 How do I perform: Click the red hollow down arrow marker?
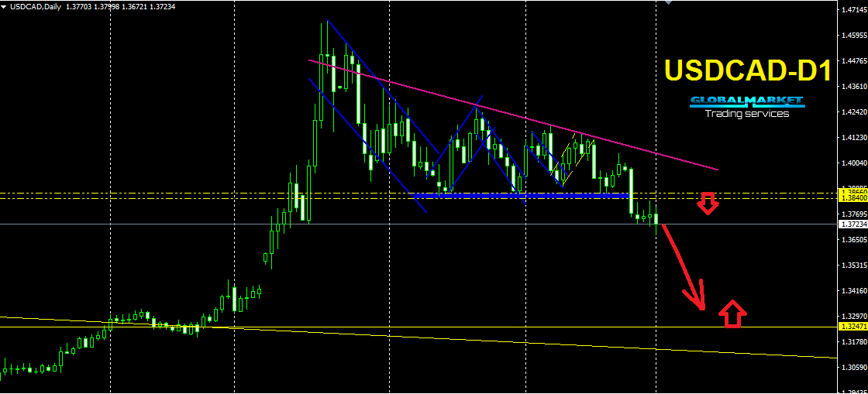[707, 203]
